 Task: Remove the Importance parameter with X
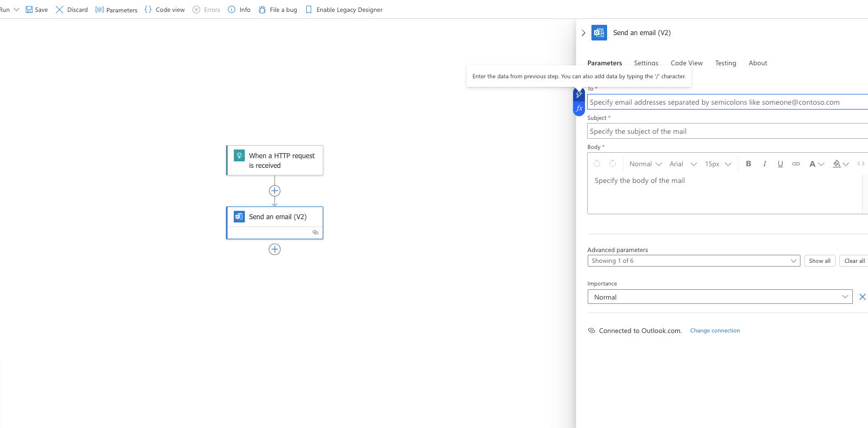click(x=862, y=297)
